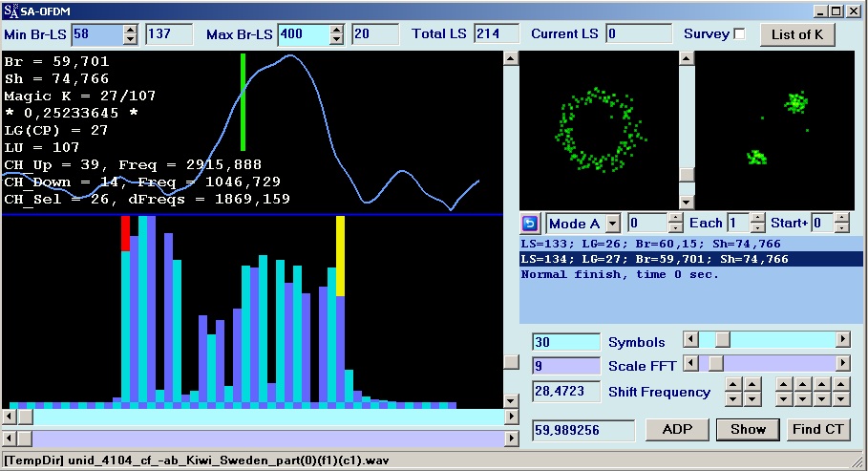Image resolution: width=868 pixels, height=471 pixels.
Task: Click the Scale FFT slider right arrow
Action: pyautogui.click(x=842, y=363)
